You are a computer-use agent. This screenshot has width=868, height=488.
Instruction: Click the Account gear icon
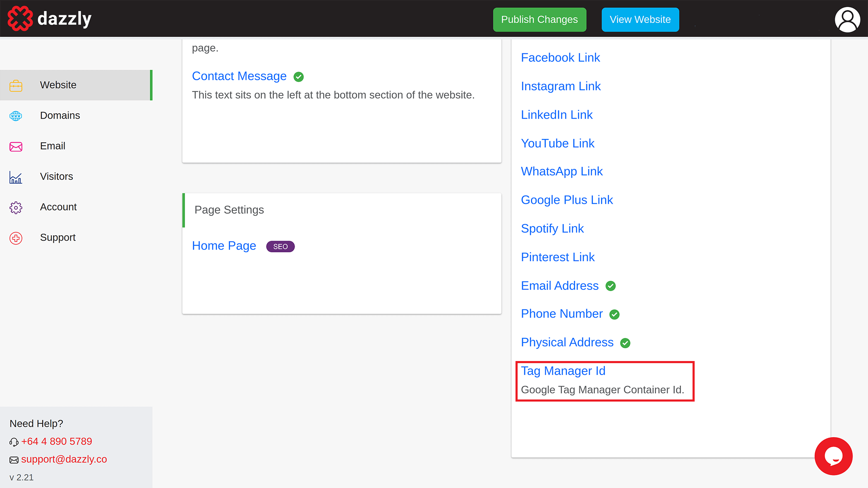(16, 208)
